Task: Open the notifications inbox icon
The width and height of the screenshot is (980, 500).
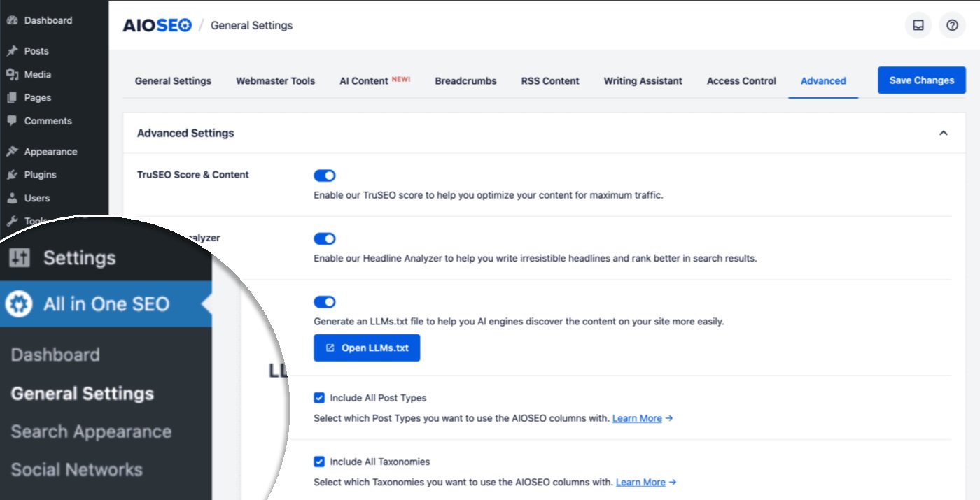Action: click(918, 25)
